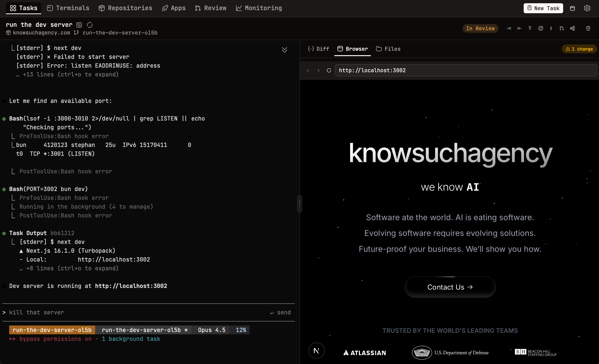Click the browser back arrow
Image resolution: width=599 pixels, height=364 pixels.
(x=308, y=71)
